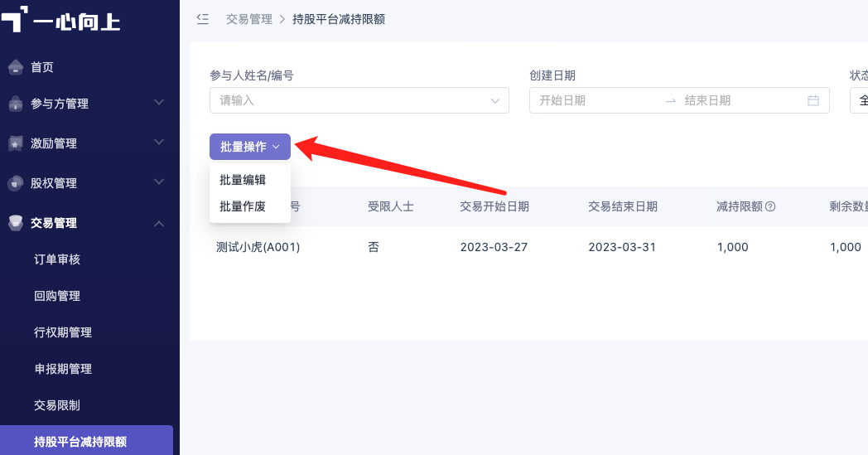Click the help icon next to 减持限额

point(770,206)
